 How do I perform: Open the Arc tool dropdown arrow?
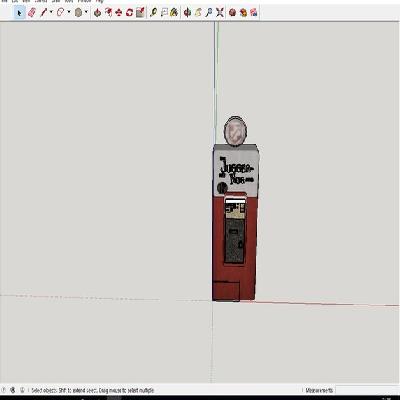pos(69,12)
